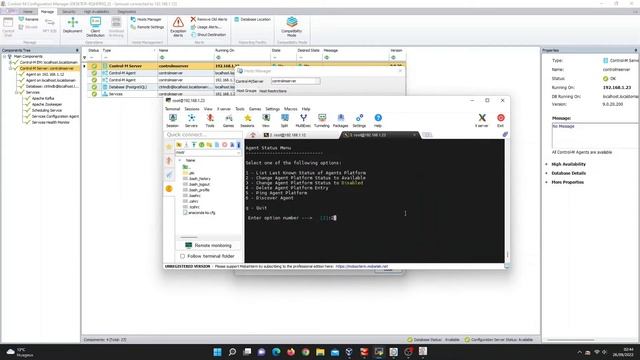Open Sessions star icon in MobaXterm

(x=247, y=120)
